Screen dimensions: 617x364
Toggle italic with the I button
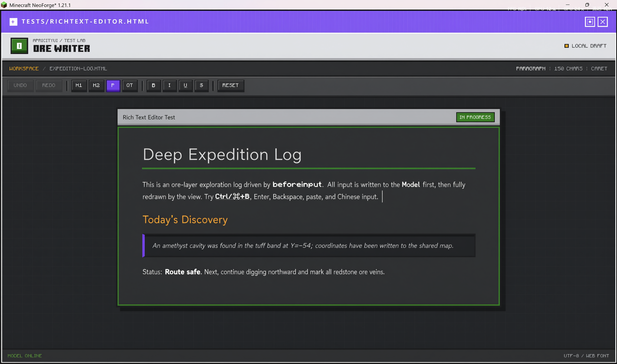coord(169,85)
